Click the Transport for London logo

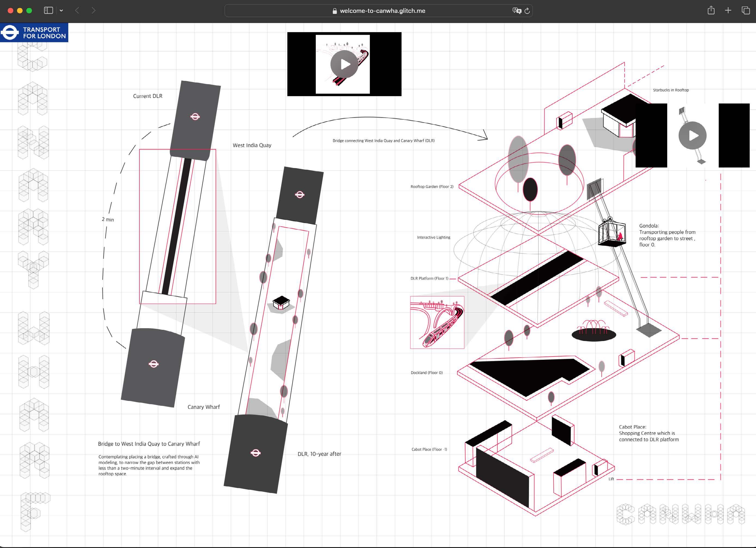(34, 32)
